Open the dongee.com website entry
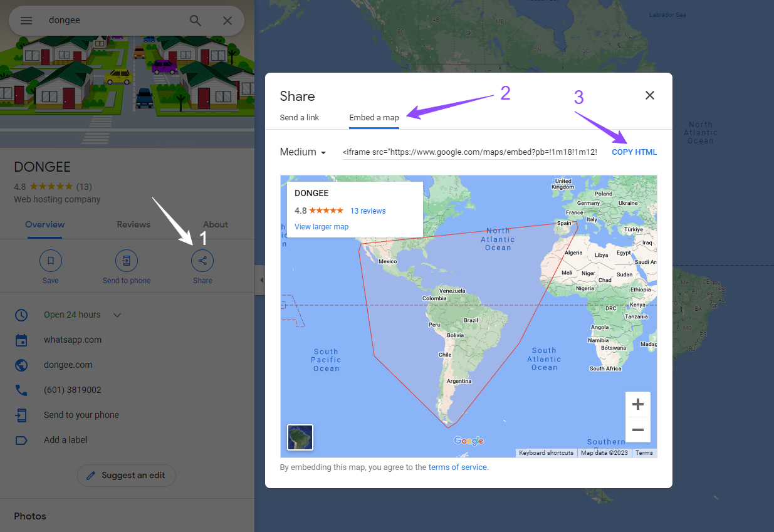Screen dimensions: 774x532 coord(68,365)
